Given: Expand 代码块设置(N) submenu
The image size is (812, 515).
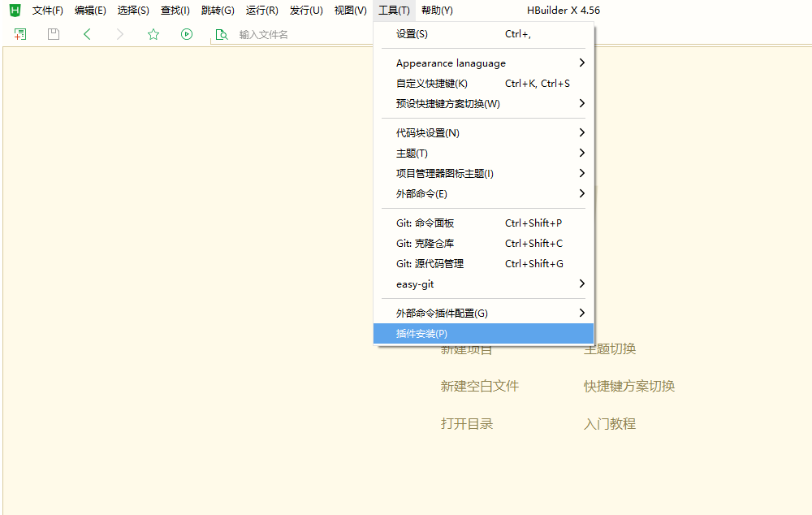Looking at the screenshot, I should pos(484,133).
